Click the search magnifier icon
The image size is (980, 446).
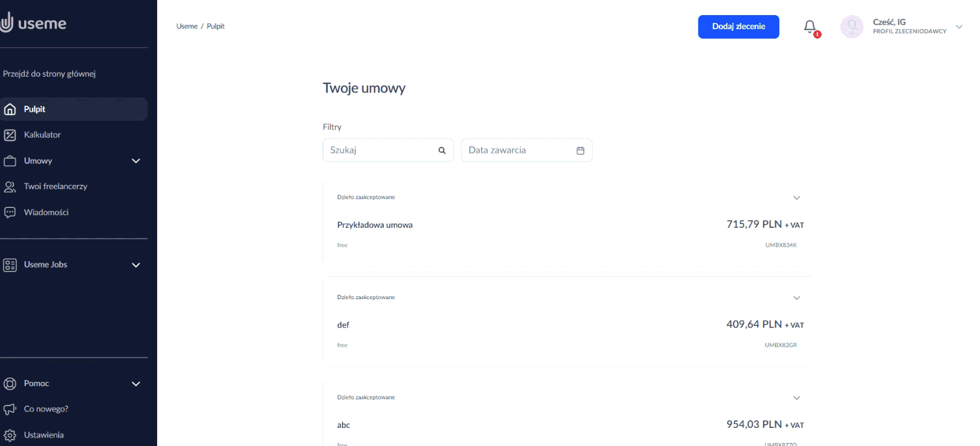pos(442,150)
